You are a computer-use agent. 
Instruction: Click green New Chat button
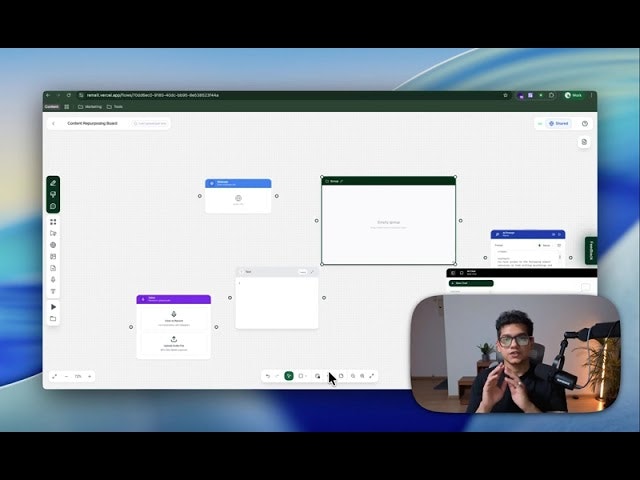coord(471,283)
